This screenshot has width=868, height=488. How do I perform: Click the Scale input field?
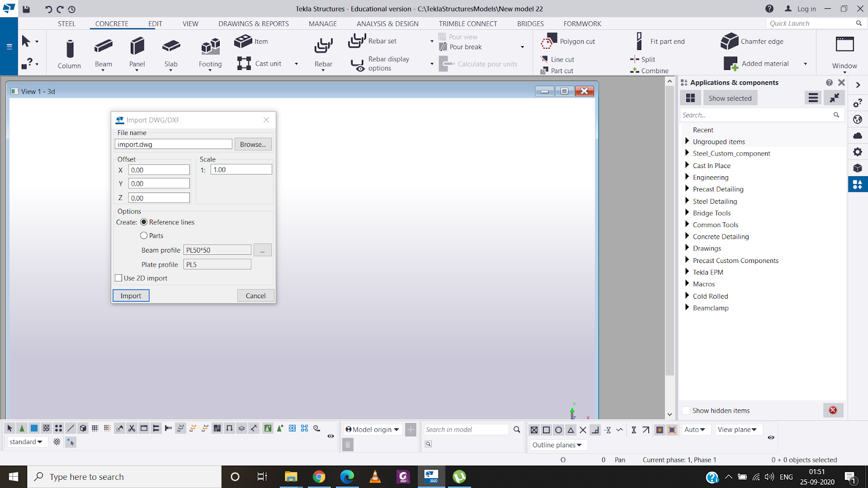coord(241,170)
